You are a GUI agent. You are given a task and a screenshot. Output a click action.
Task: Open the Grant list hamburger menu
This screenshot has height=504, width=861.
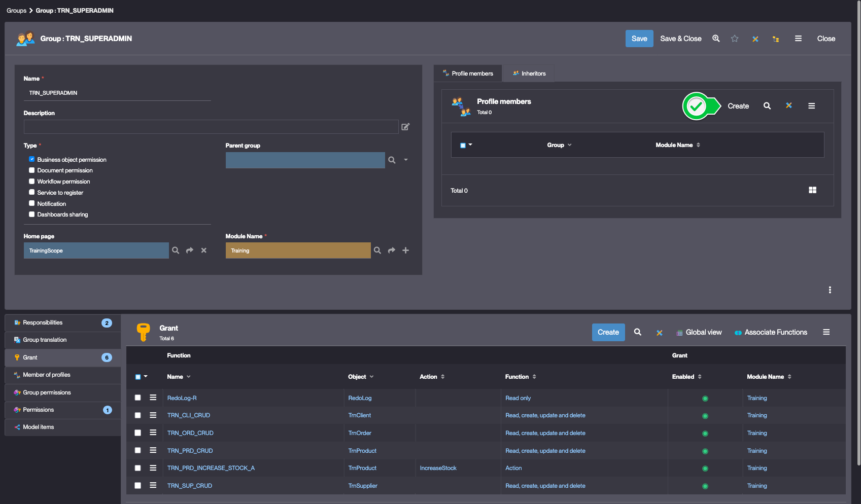826,332
